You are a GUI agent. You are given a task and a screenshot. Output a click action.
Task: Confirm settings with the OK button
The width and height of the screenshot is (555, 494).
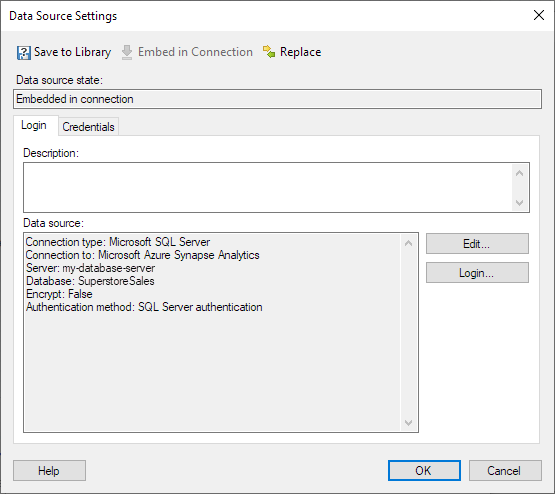point(424,471)
